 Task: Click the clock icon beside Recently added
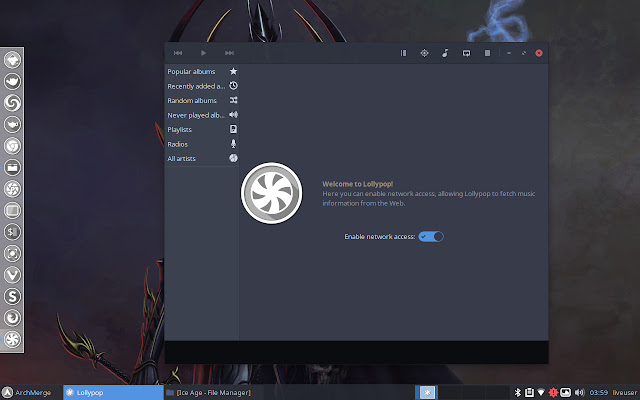[x=233, y=86]
